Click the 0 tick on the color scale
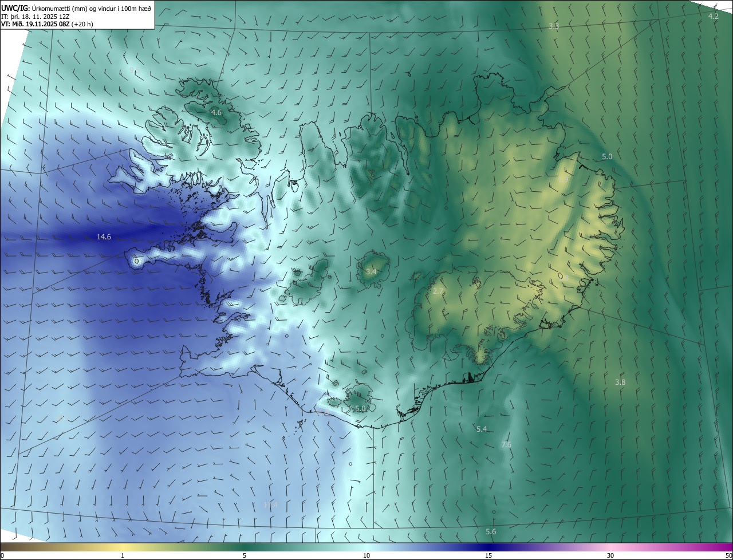Viewport: 733px width, 560px height. pyautogui.click(x=2, y=555)
